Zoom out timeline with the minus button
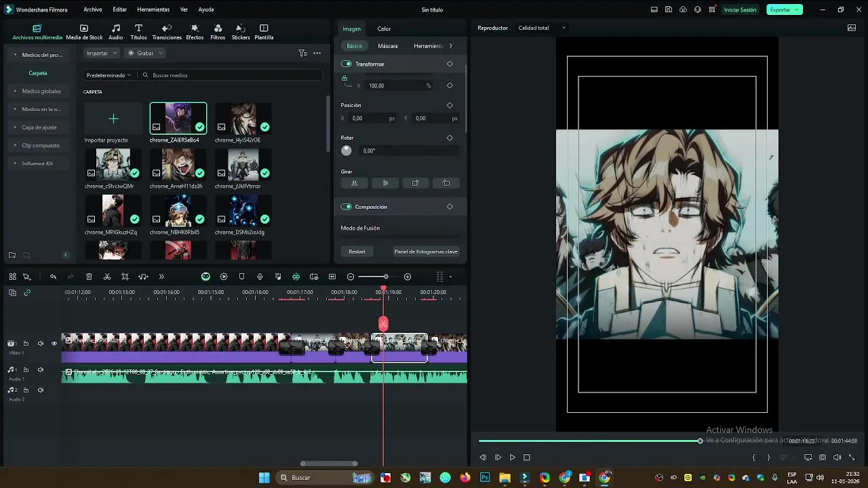Screen dimensions: 868x488 click(x=351, y=277)
